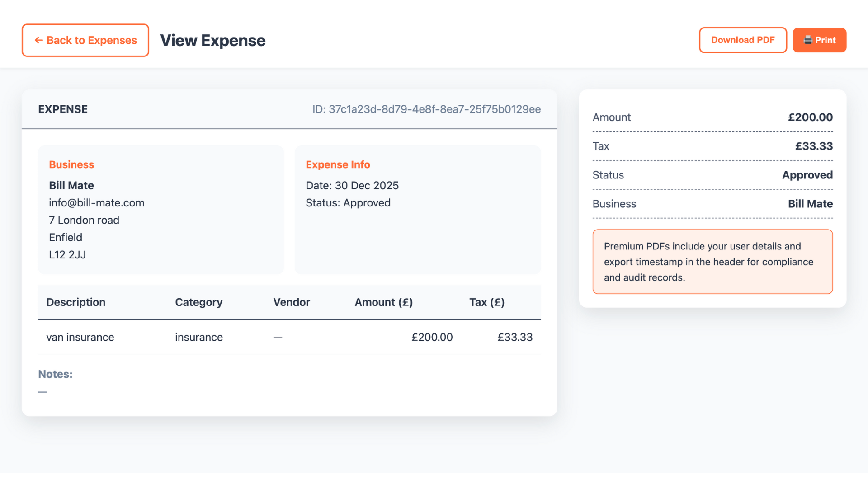The width and height of the screenshot is (868, 488).
Task: Click the Notes section label
Action: coord(55,374)
